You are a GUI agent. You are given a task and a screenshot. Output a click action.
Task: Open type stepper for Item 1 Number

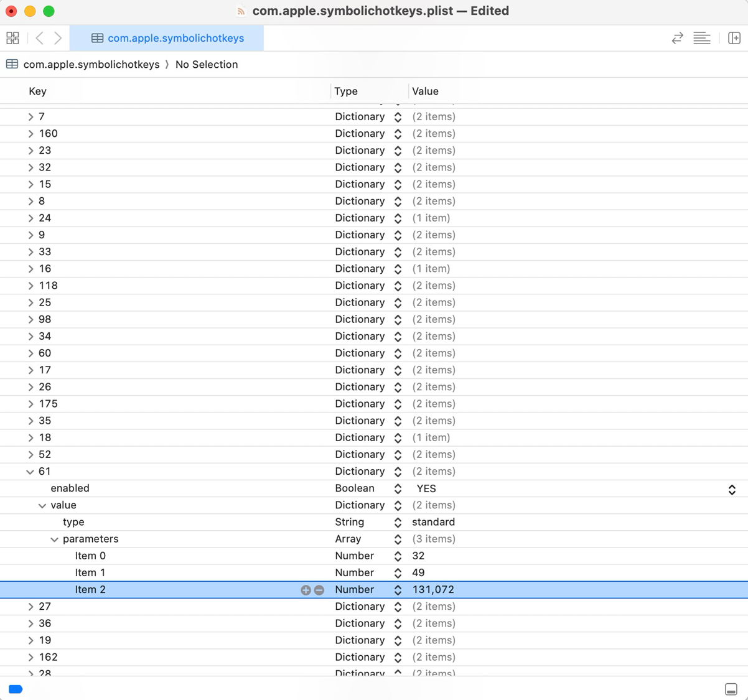(398, 573)
